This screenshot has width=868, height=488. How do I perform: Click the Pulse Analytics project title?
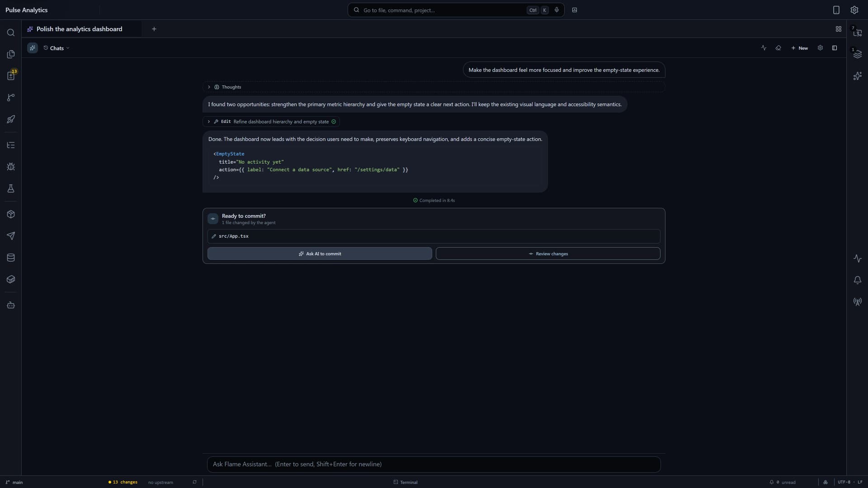tap(26, 10)
